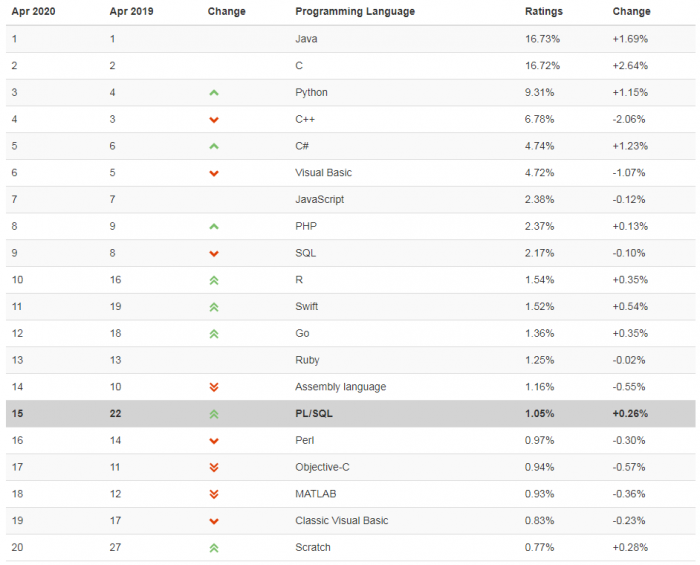Click the red down arrow beside Perl
The height and width of the screenshot is (565, 700).
pos(213,441)
